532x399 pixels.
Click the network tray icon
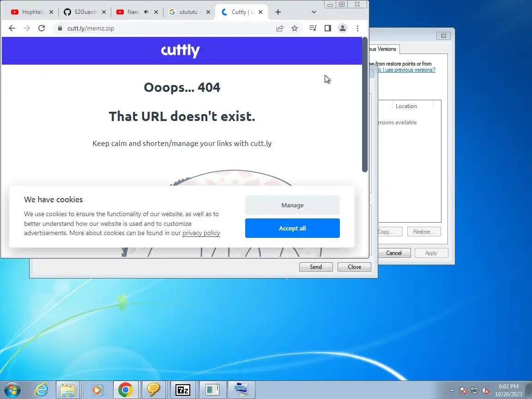coord(474,391)
